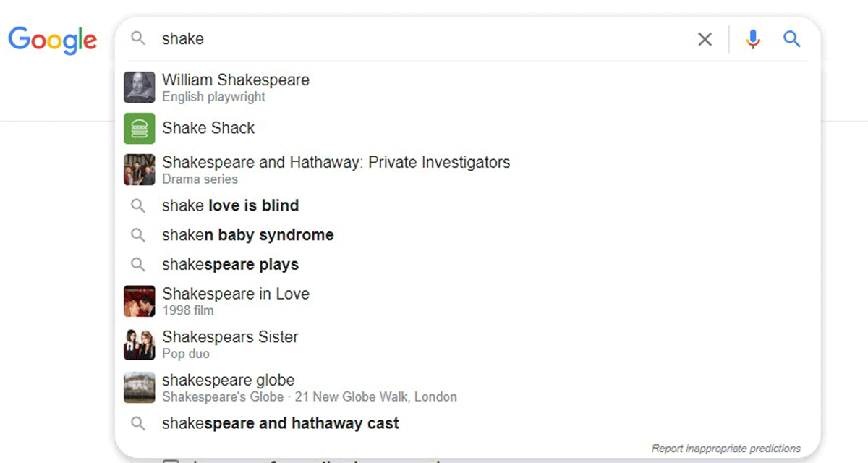
Task: Click the Shakespears Sister pop duo thumbnail
Action: point(139,344)
